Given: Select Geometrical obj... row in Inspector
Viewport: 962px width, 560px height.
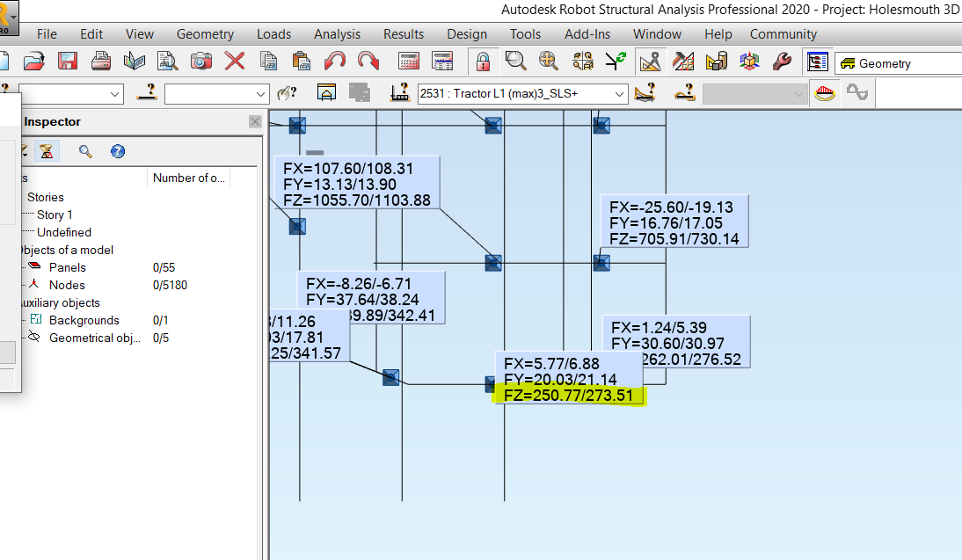Looking at the screenshot, I should point(94,338).
